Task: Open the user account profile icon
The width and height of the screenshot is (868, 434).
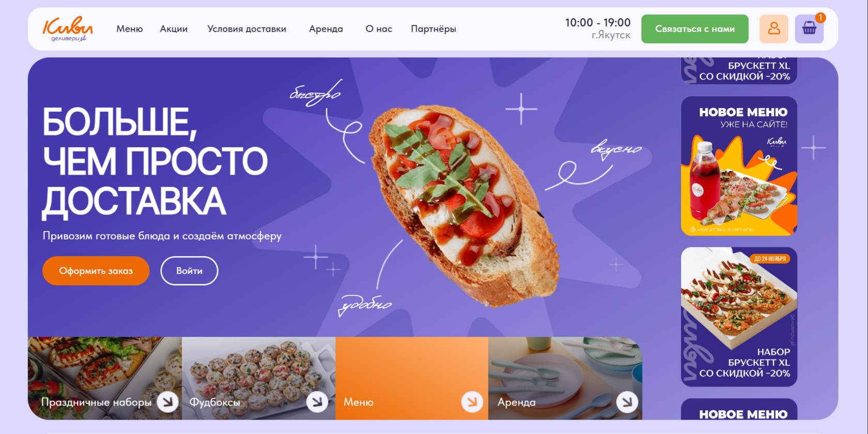Action: point(773,29)
